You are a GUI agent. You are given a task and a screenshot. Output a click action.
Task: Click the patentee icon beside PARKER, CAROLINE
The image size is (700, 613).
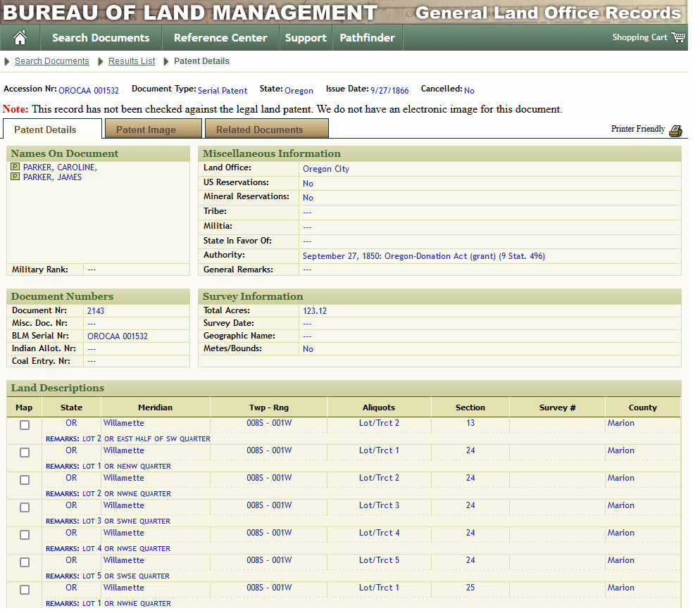click(x=15, y=167)
